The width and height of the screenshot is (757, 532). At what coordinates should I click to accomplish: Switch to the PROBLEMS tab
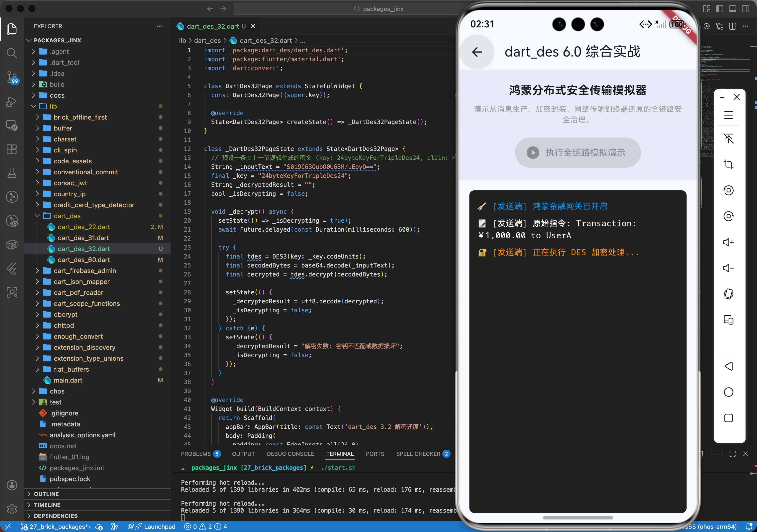[195, 454]
